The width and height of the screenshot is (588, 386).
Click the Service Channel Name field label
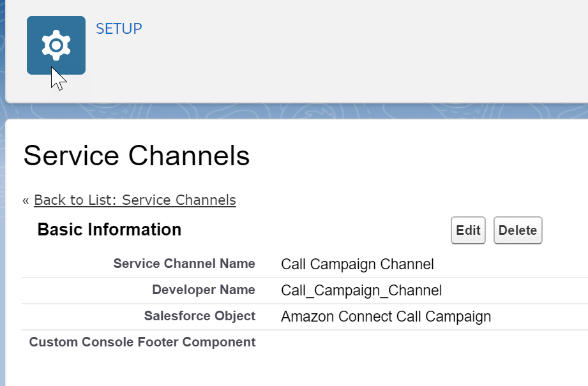pyautogui.click(x=184, y=264)
